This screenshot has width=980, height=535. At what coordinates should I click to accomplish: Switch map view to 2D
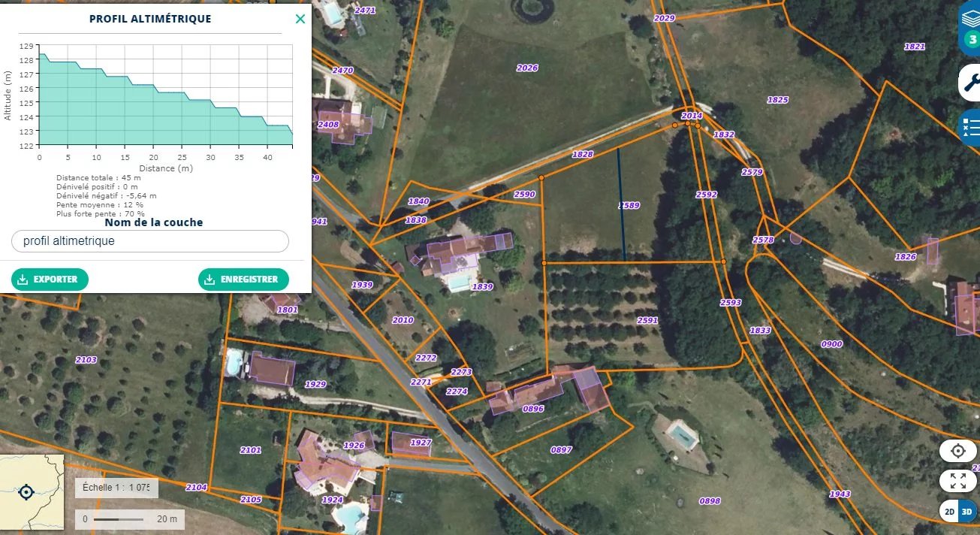coord(949,512)
